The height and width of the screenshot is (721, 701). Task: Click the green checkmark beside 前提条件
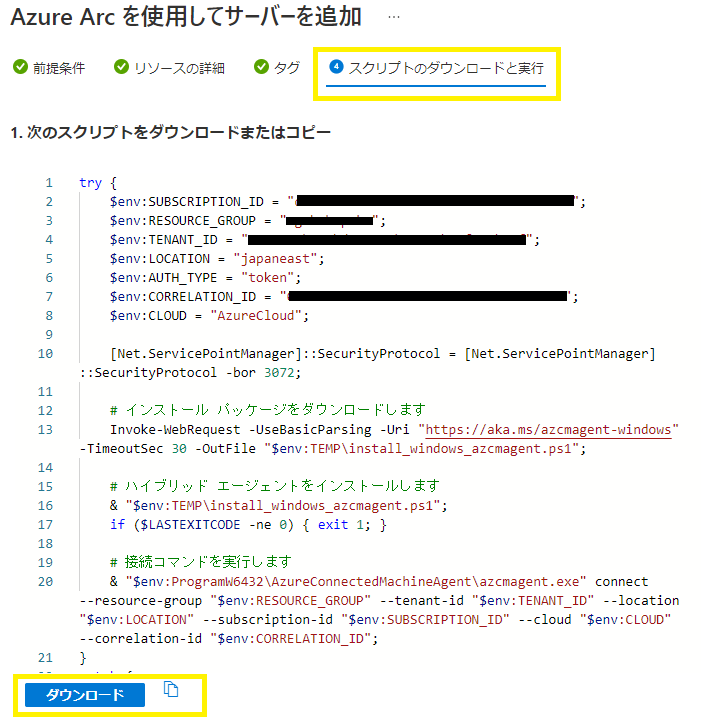20,67
